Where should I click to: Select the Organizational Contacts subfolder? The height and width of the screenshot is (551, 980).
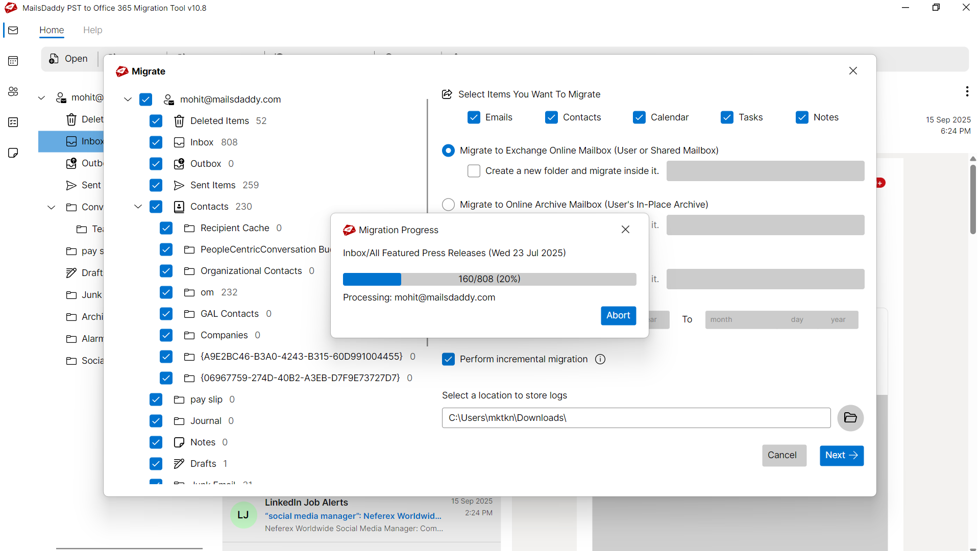coord(251,271)
